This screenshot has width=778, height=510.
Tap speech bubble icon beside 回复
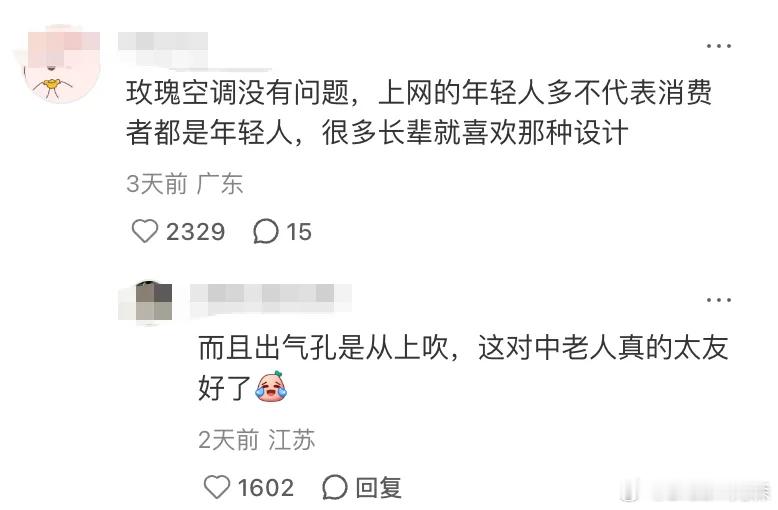(334, 487)
